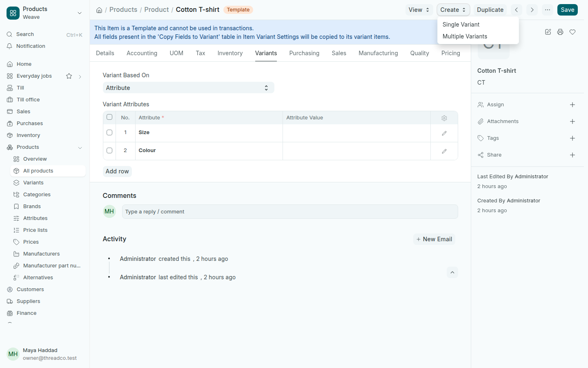The image size is (588, 368).
Task: Open Products breadcrumb link
Action: (x=123, y=9)
